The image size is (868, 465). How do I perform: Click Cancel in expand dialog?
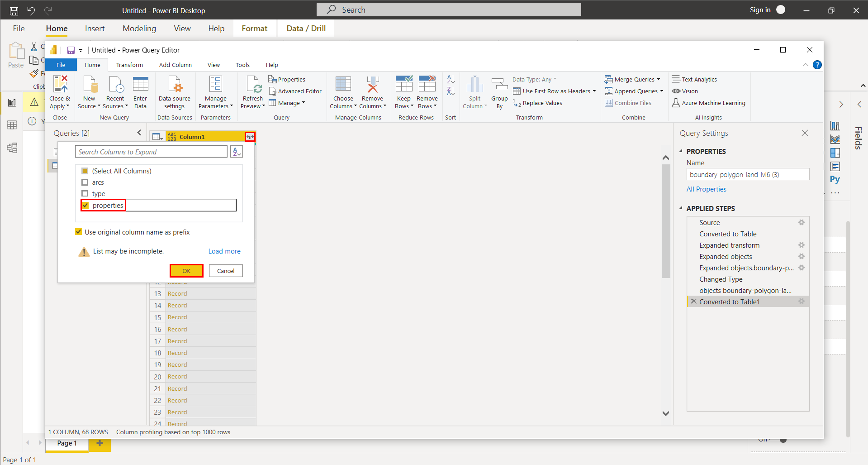[226, 271]
